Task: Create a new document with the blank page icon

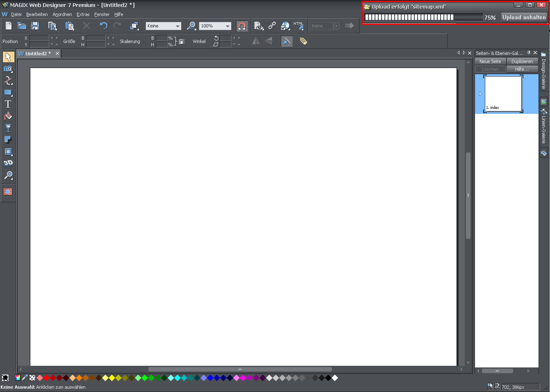Action: point(9,26)
